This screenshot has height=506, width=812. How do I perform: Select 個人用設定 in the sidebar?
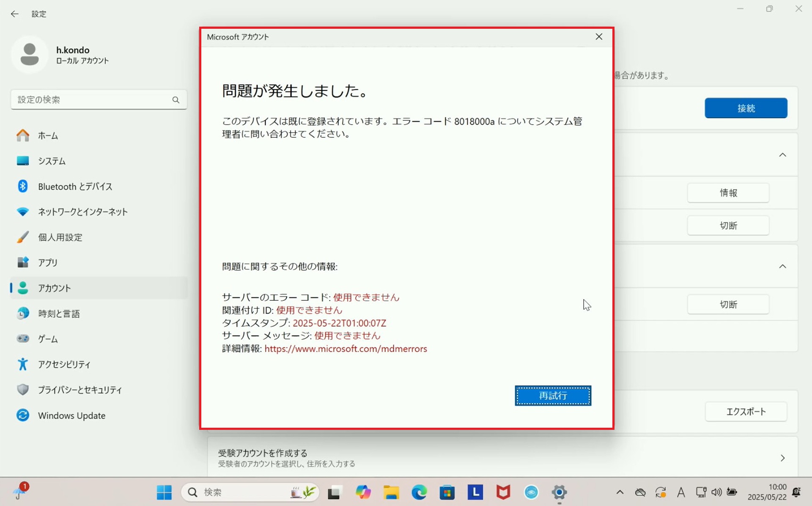99,237
